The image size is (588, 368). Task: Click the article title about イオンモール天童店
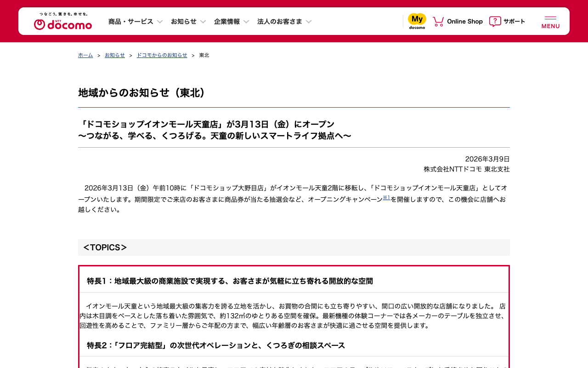tap(206, 124)
